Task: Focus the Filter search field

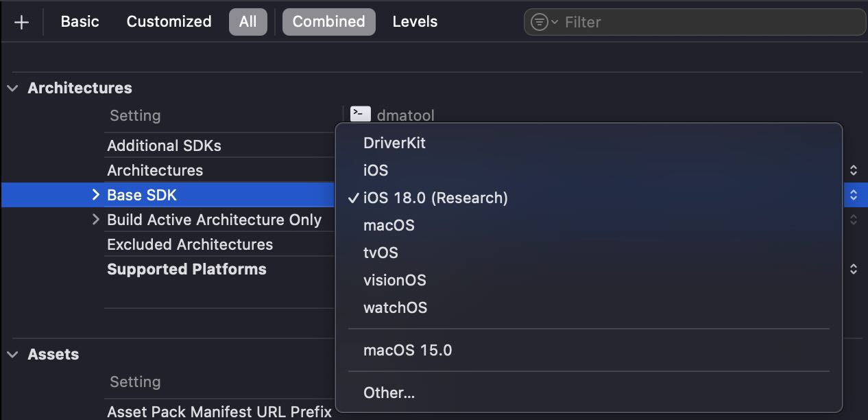Action: coord(695,22)
